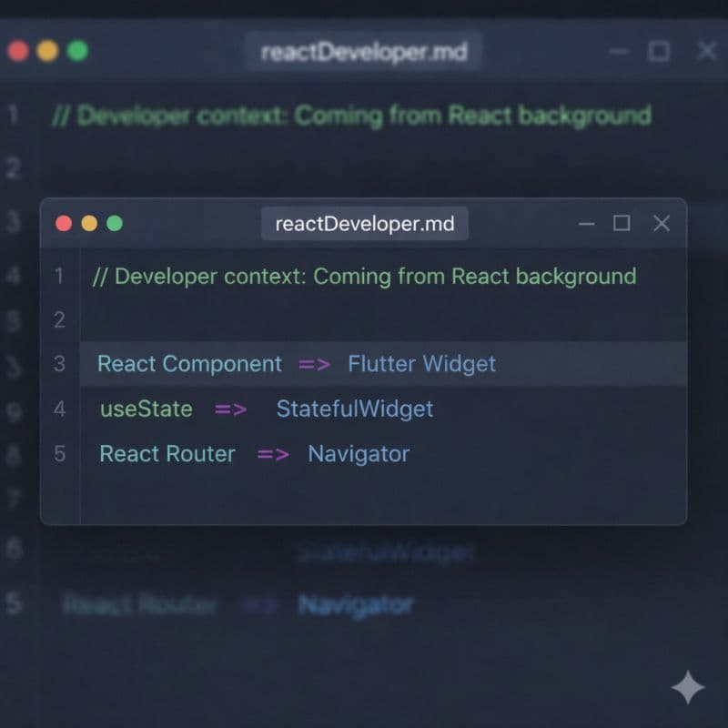This screenshot has height=728, width=728.
Task: Select reactDeveloper.md tab in background window
Action: tap(363, 52)
